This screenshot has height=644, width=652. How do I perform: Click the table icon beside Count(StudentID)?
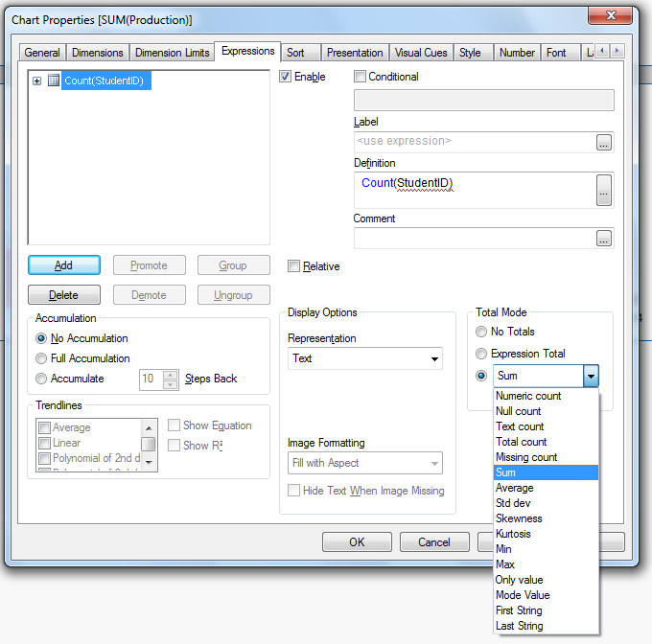[54, 80]
